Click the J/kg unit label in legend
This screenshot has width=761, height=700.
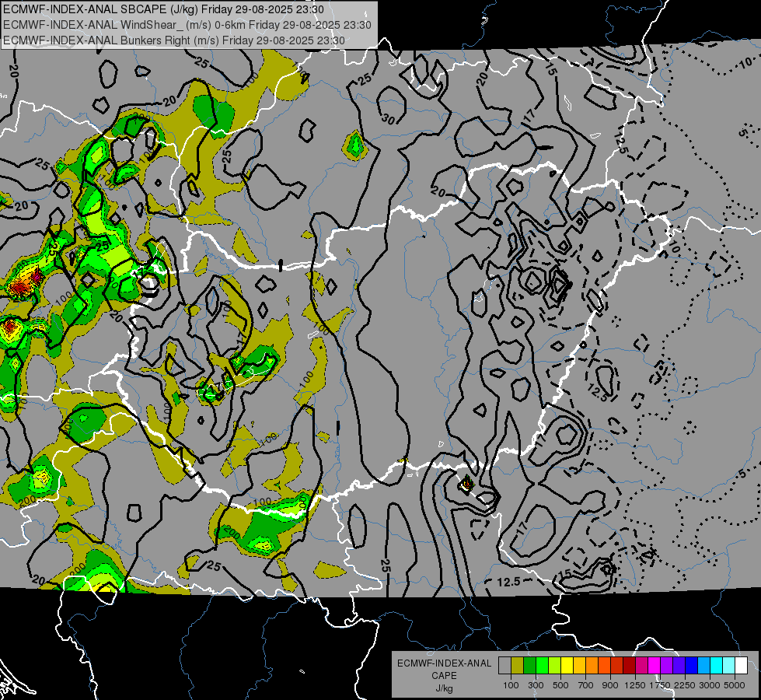444,688
